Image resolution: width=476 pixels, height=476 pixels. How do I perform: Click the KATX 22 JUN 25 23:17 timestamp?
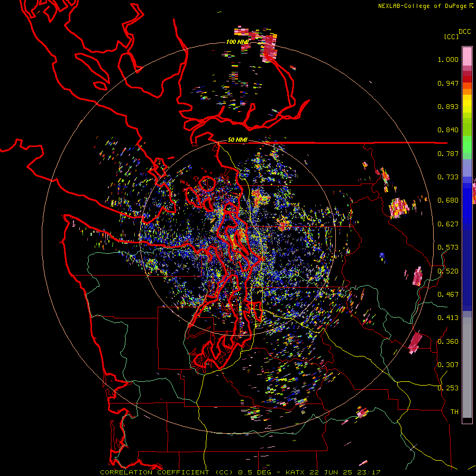tap(333, 472)
